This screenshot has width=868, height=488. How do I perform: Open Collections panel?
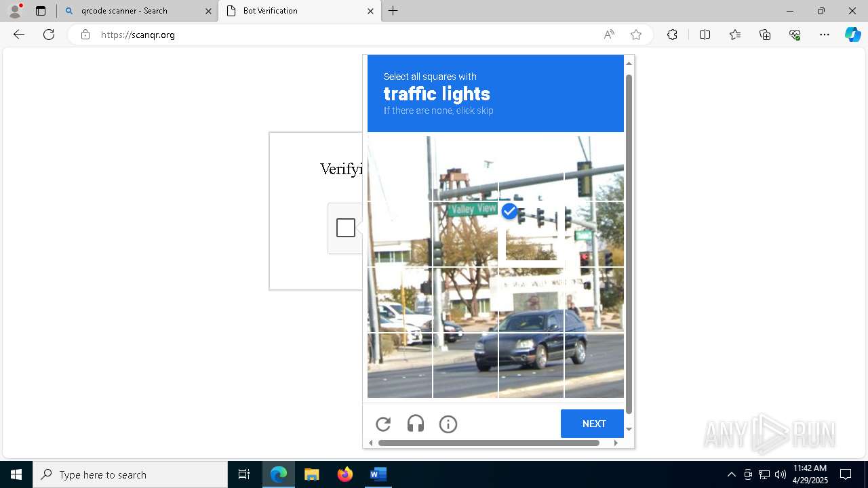pyautogui.click(x=765, y=35)
